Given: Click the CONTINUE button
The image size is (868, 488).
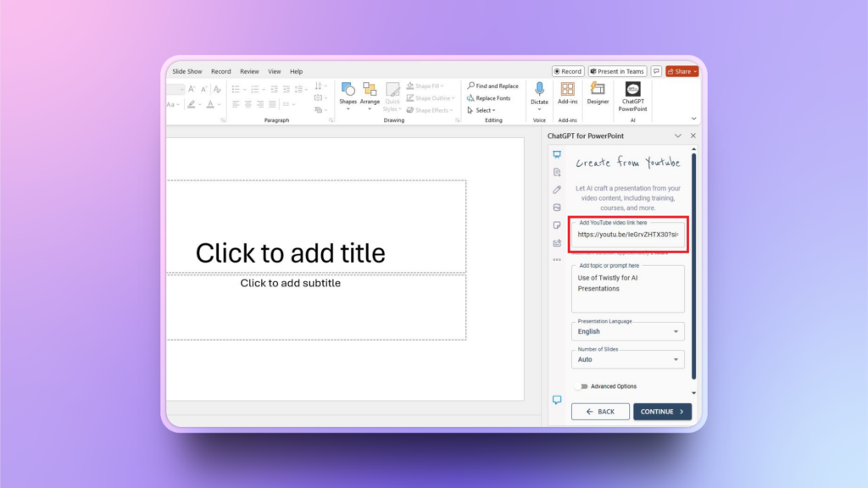Looking at the screenshot, I should (x=662, y=412).
